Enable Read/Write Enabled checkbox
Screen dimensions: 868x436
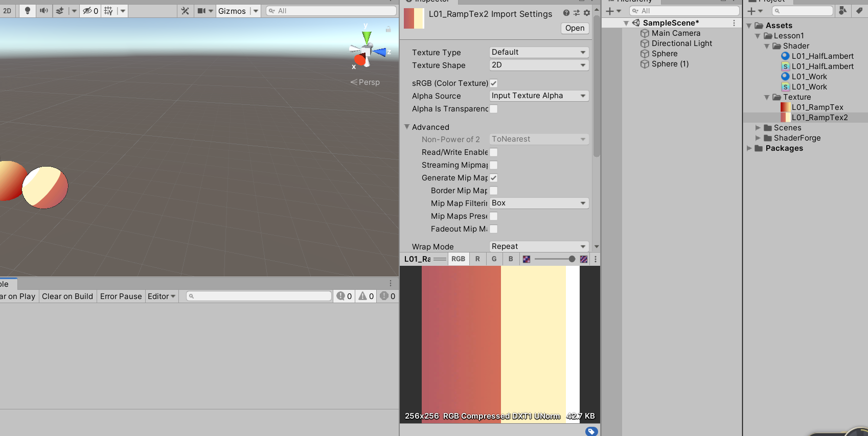click(493, 152)
